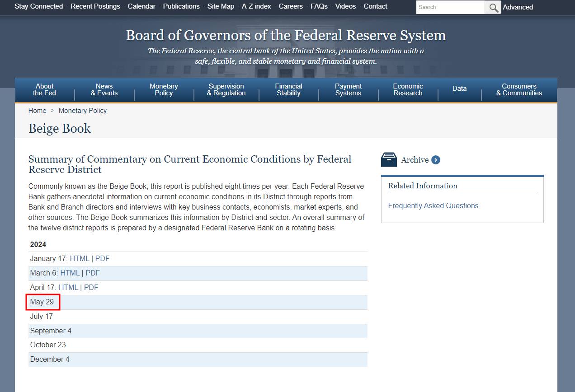Open Financial Stability menu
The height and width of the screenshot is (392, 575).
[x=288, y=89]
